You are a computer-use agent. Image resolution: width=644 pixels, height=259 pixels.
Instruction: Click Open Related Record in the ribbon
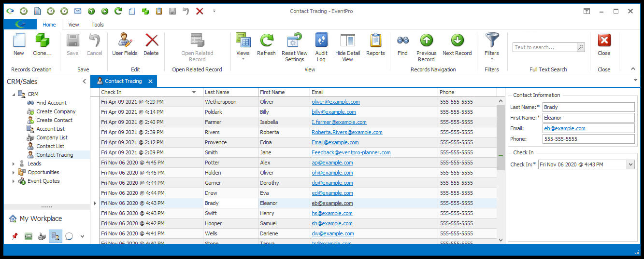tap(197, 48)
